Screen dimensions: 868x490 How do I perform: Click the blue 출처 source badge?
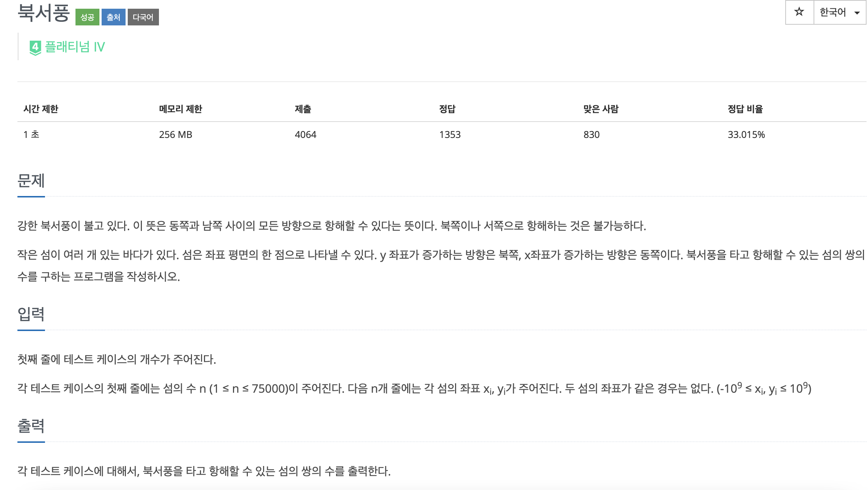pos(113,16)
